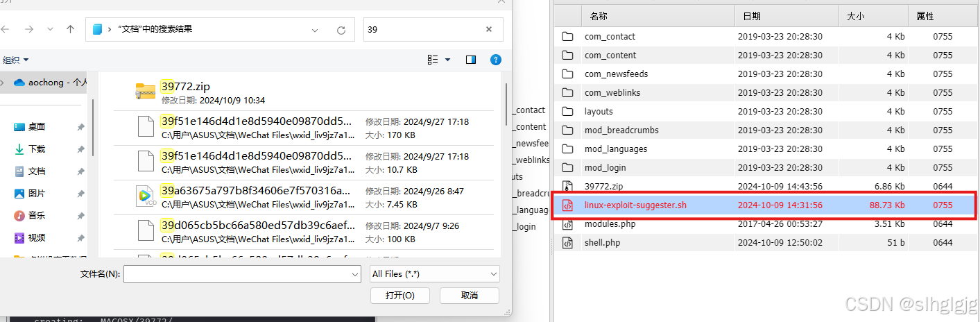Open the All Files type dropdown
The width and height of the screenshot is (980, 322).
(x=433, y=274)
